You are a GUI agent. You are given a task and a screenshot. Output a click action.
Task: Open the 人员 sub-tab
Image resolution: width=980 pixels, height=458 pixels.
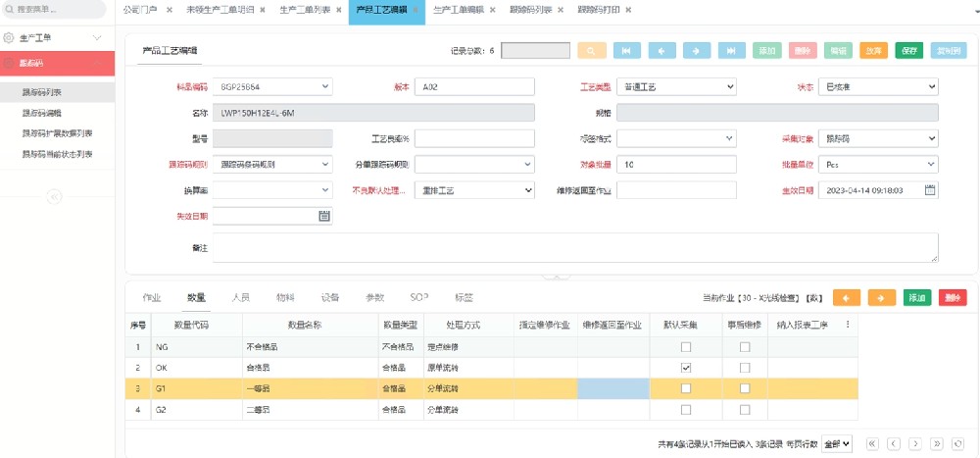[241, 298]
